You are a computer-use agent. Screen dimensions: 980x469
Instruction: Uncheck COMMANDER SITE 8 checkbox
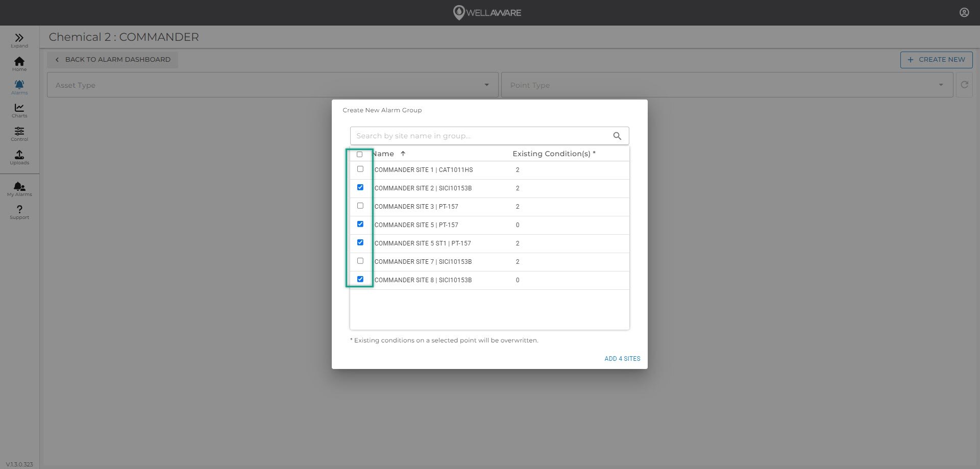pos(360,279)
